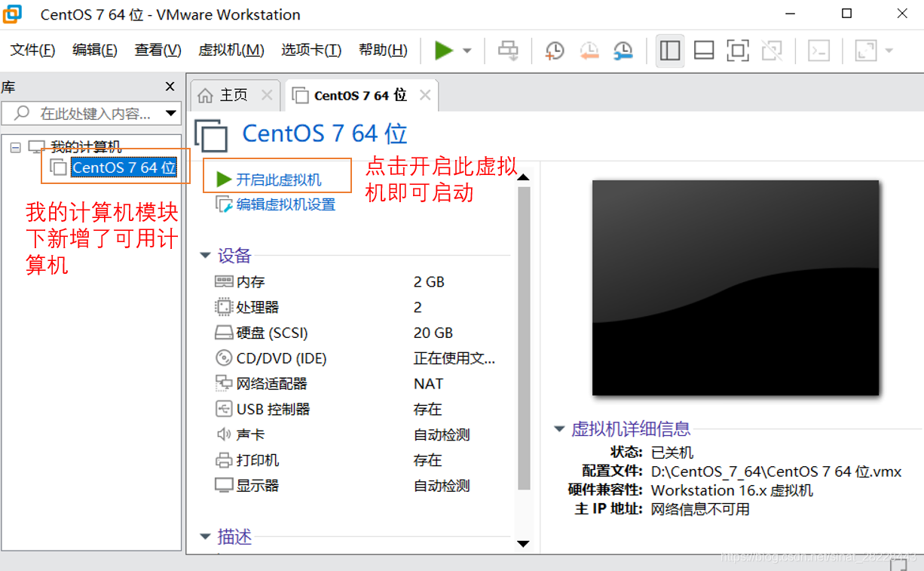Click the 20 GB hard disk value
The image size is (924, 571).
click(x=433, y=333)
